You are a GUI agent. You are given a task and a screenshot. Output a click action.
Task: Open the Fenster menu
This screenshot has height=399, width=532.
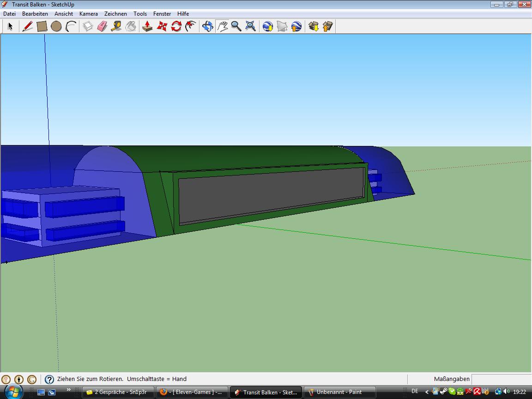point(162,14)
